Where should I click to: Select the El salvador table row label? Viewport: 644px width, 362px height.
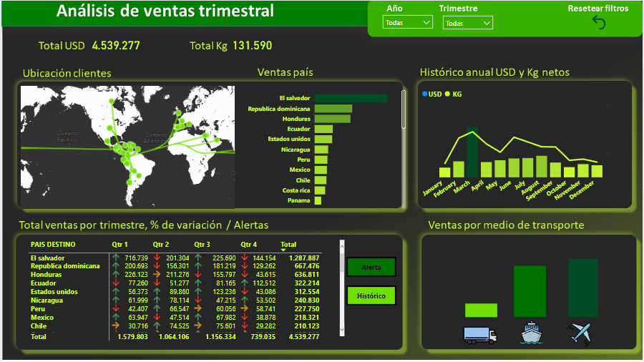tap(47, 258)
